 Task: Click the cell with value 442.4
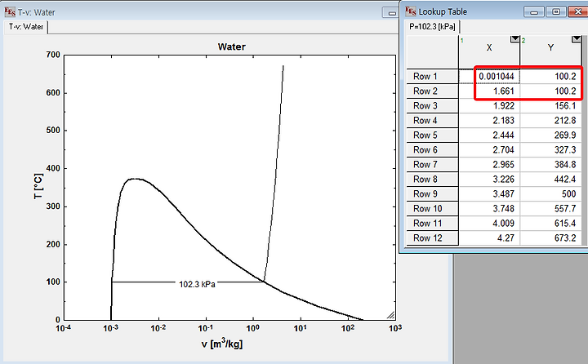(551, 180)
